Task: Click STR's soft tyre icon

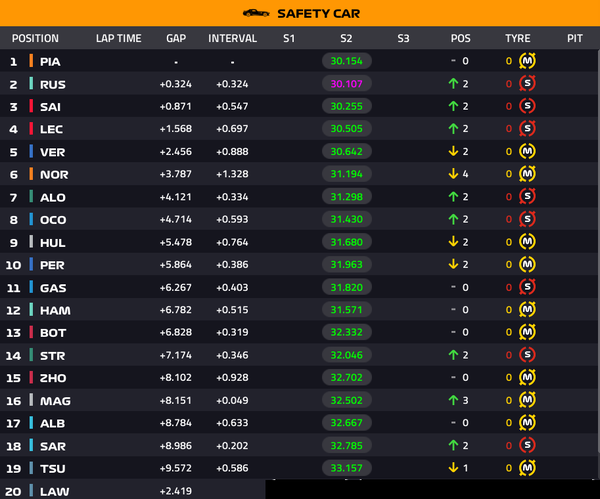Action: tap(527, 355)
